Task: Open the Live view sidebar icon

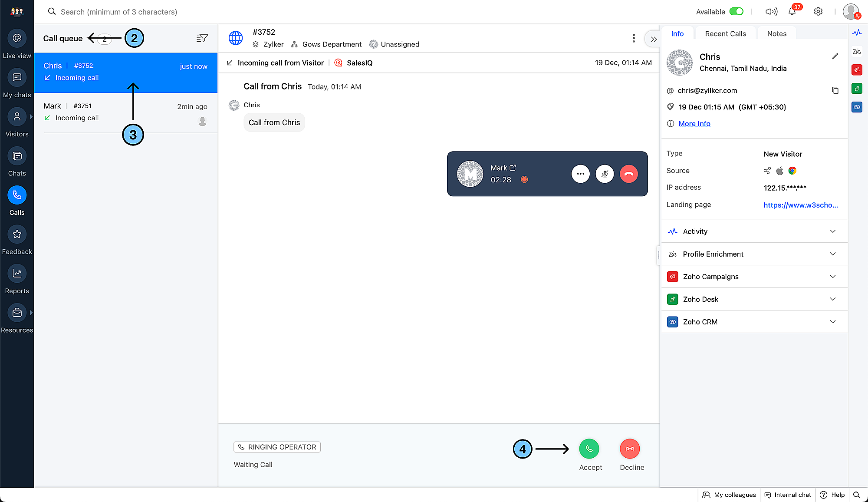Action: click(x=17, y=39)
